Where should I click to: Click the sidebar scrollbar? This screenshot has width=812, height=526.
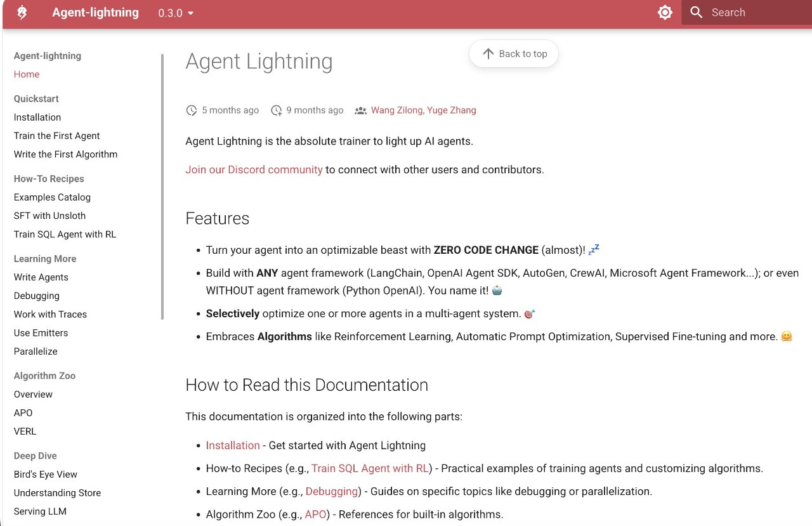tap(162, 187)
